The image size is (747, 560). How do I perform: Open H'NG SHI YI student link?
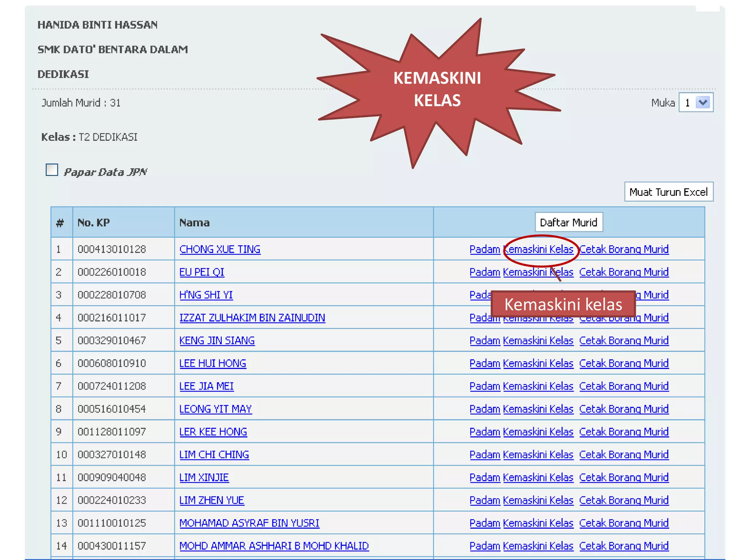(x=206, y=295)
